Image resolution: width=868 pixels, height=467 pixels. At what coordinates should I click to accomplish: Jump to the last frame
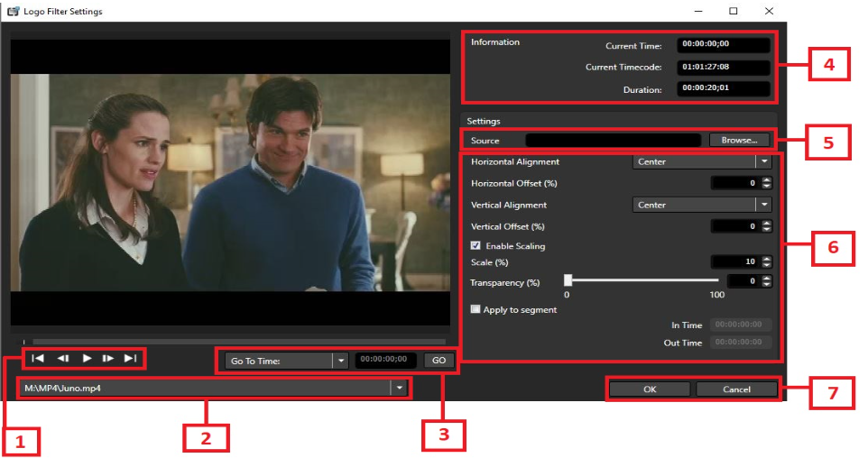(131, 359)
